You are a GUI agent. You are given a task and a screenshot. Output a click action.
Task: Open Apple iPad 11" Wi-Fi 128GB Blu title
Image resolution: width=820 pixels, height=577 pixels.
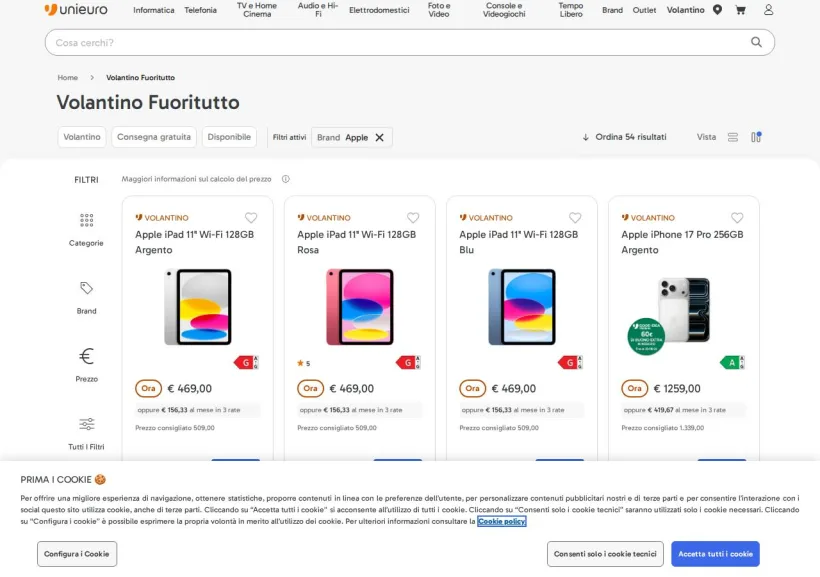pos(519,242)
